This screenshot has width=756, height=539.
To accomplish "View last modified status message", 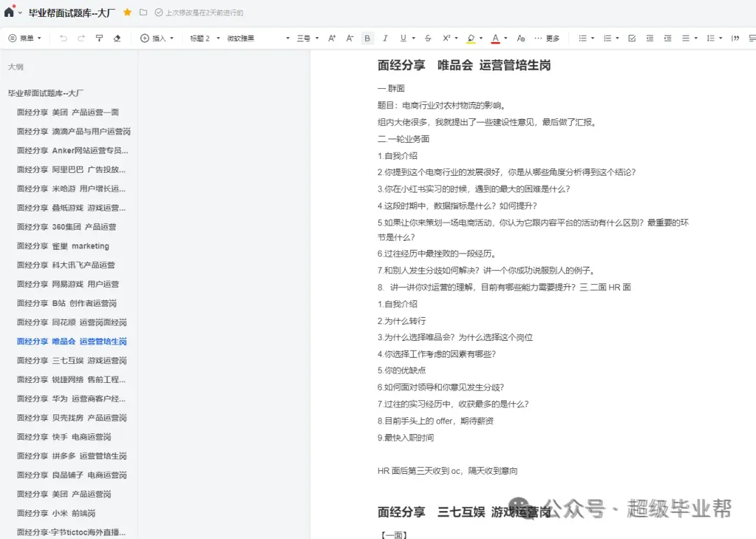I will pos(199,13).
